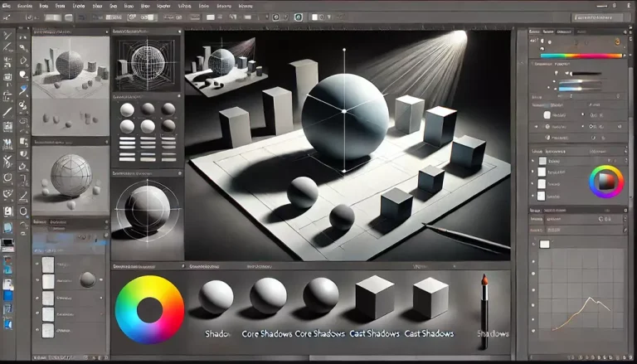Select the paintbrush icon beside Shadows label
This screenshot has width=637, height=364.
tap(484, 311)
